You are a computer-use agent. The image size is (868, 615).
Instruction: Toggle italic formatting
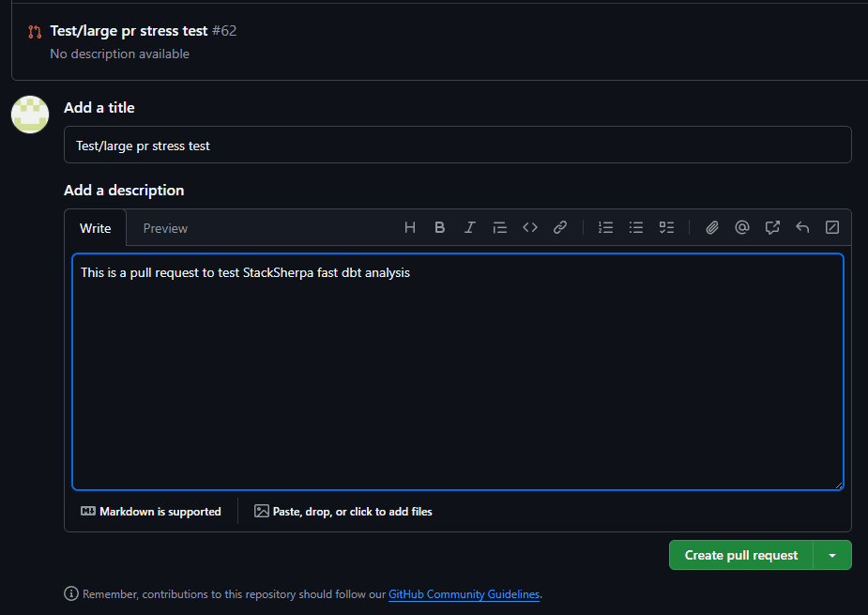pos(469,226)
